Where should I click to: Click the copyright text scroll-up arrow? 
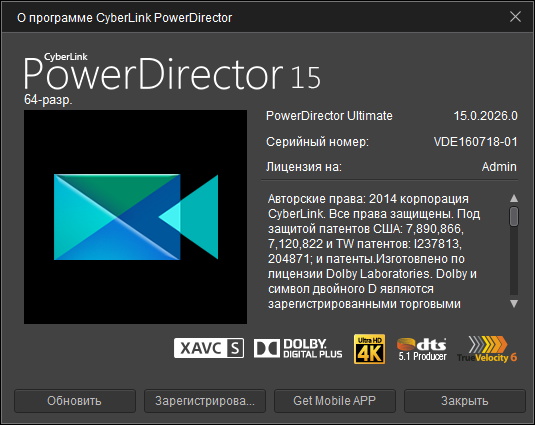(514, 198)
